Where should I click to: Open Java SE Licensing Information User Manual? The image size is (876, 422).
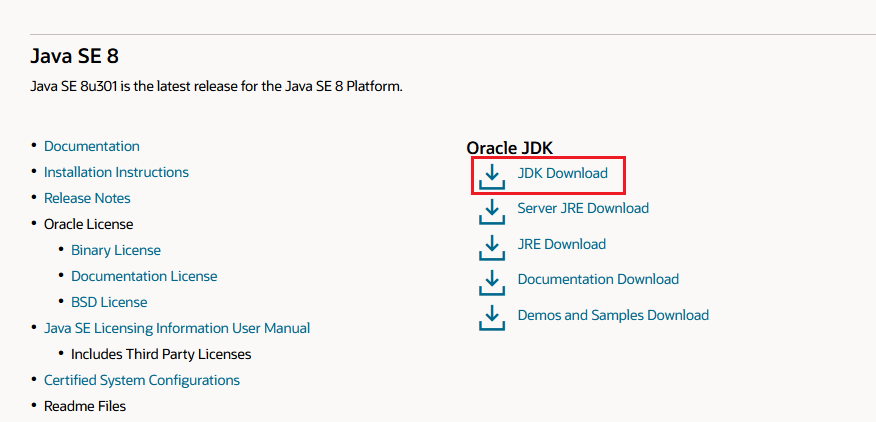pyautogui.click(x=177, y=328)
